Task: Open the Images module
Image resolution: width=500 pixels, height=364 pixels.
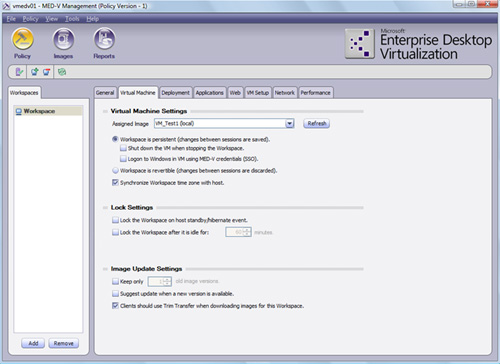Action: [x=63, y=44]
